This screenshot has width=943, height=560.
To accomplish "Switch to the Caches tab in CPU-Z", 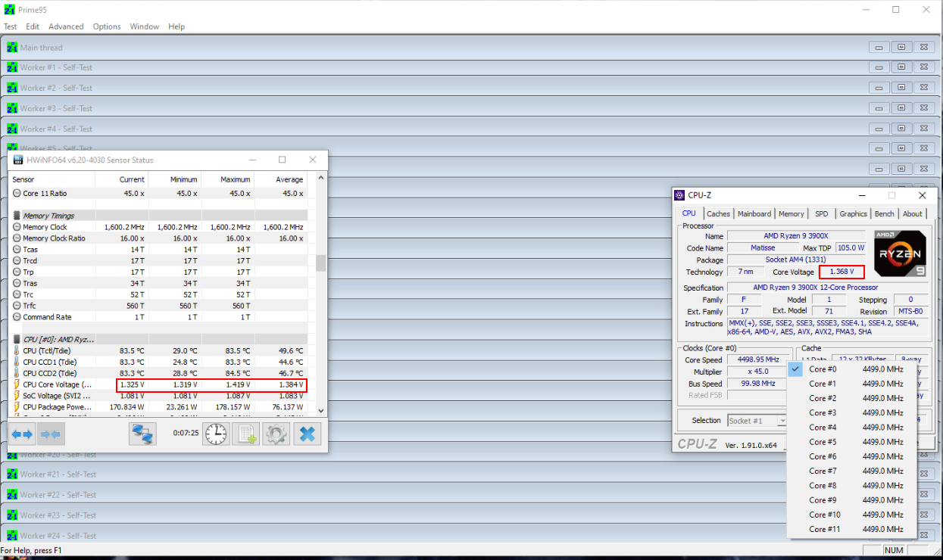I will [718, 214].
